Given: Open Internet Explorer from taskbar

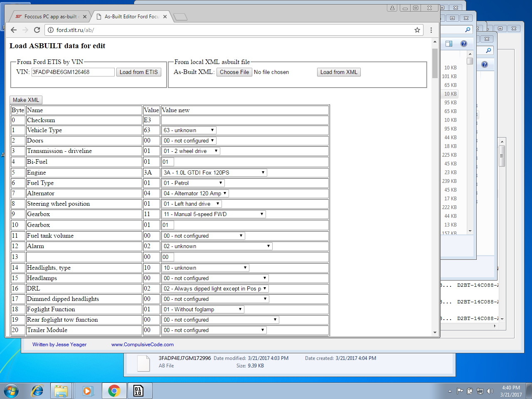Looking at the screenshot, I should (37, 391).
